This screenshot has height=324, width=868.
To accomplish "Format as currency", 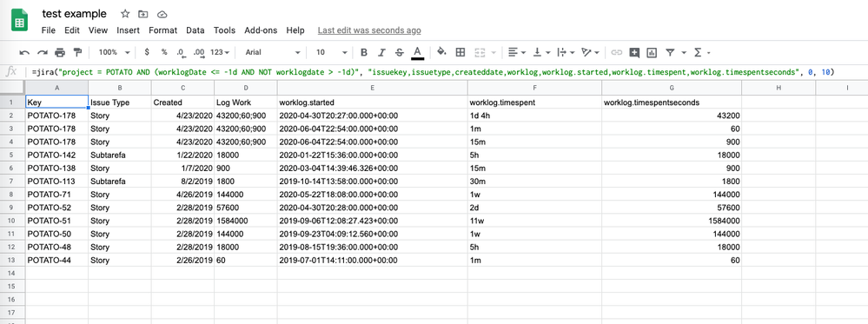I will pos(147,52).
